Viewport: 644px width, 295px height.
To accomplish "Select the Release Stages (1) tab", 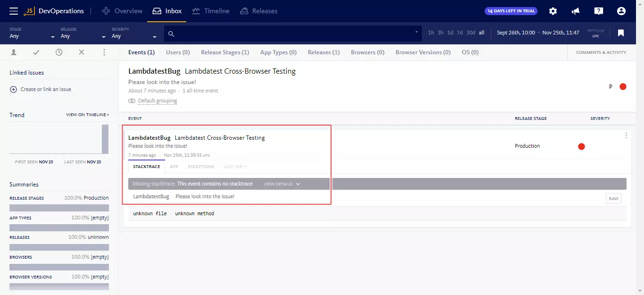I will click(225, 52).
